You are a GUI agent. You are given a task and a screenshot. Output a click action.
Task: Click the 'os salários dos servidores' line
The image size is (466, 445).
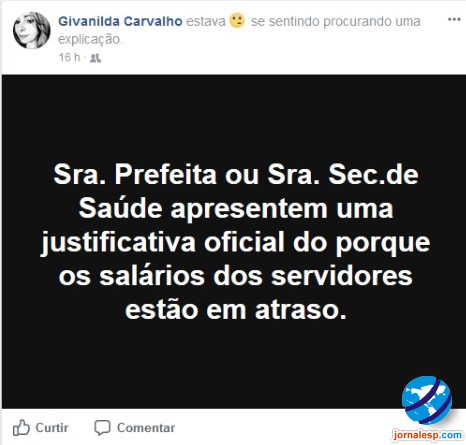coord(236,276)
